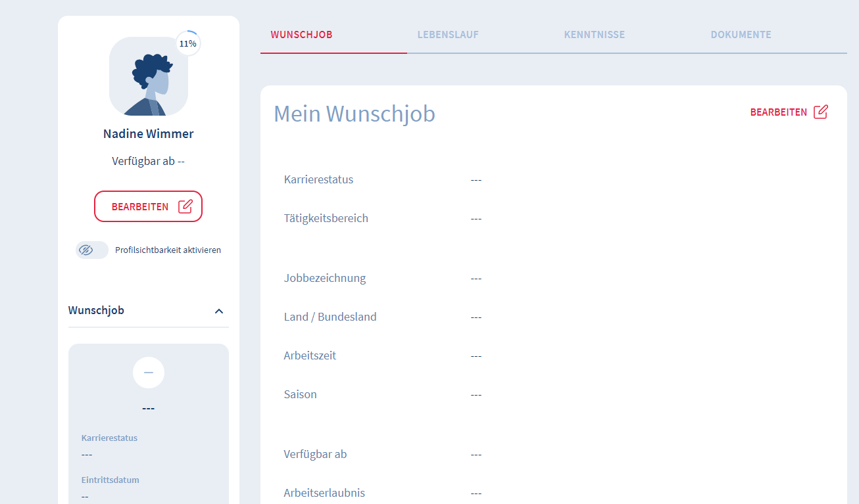Select the Wunschjob tab
Screen dimensions: 859x504
click(301, 35)
